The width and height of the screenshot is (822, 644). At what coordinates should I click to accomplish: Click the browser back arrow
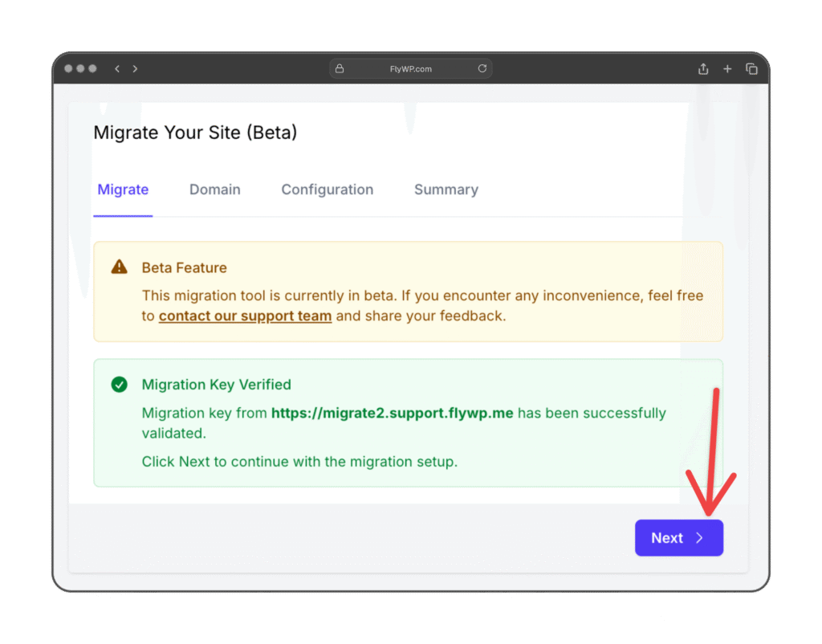pos(117,69)
